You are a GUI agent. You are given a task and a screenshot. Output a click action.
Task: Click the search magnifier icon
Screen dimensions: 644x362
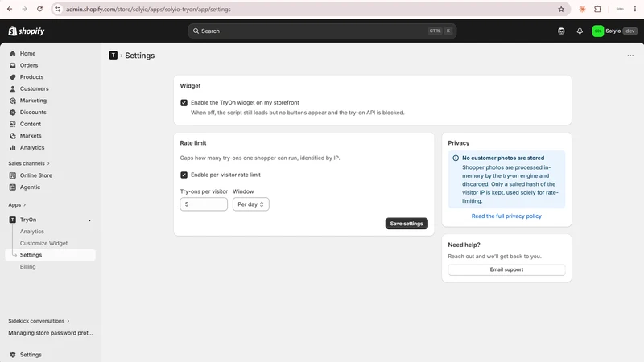(x=196, y=31)
